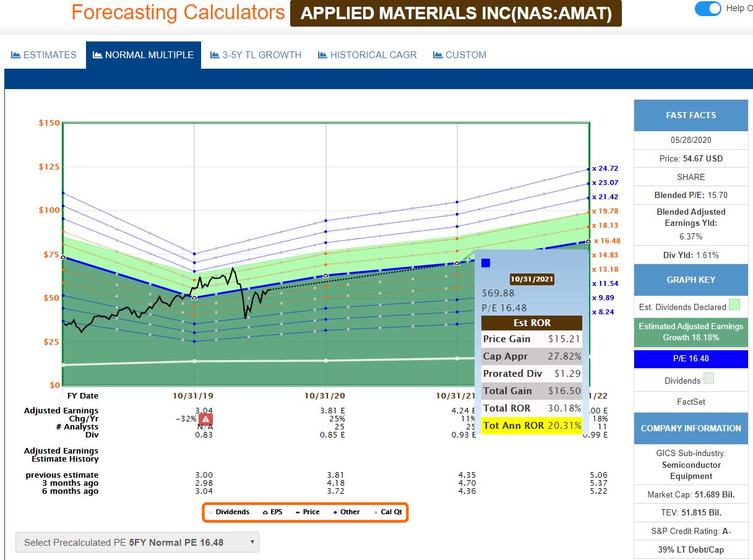The height and width of the screenshot is (560, 753).
Task: Click 'S&P Credit Rating: A-' company info
Action: coord(691,531)
